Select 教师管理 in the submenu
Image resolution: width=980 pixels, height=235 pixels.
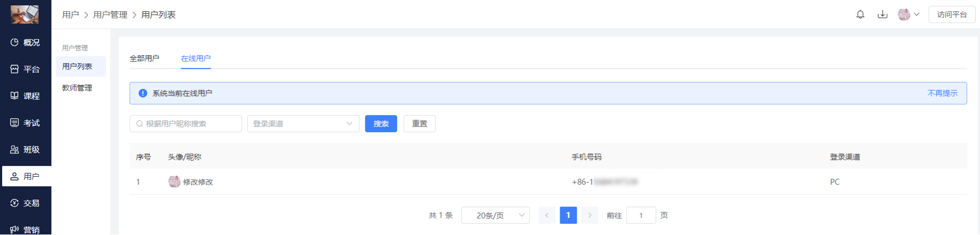[77, 88]
